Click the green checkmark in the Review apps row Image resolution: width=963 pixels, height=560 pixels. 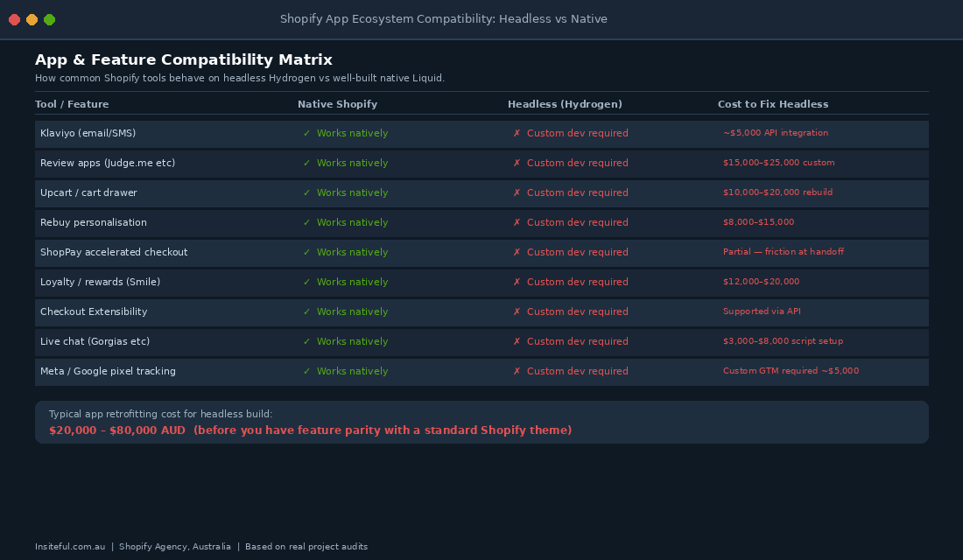pyautogui.click(x=306, y=163)
